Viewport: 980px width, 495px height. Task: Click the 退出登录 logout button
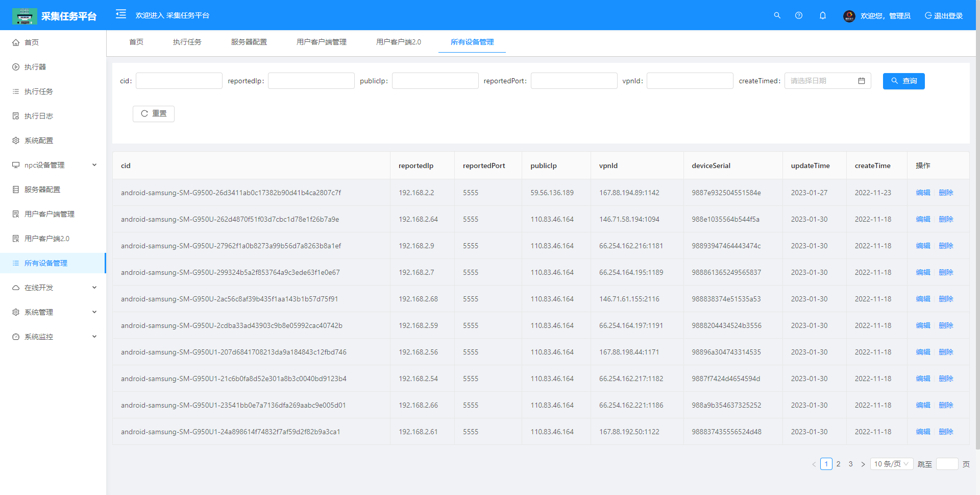click(x=944, y=16)
